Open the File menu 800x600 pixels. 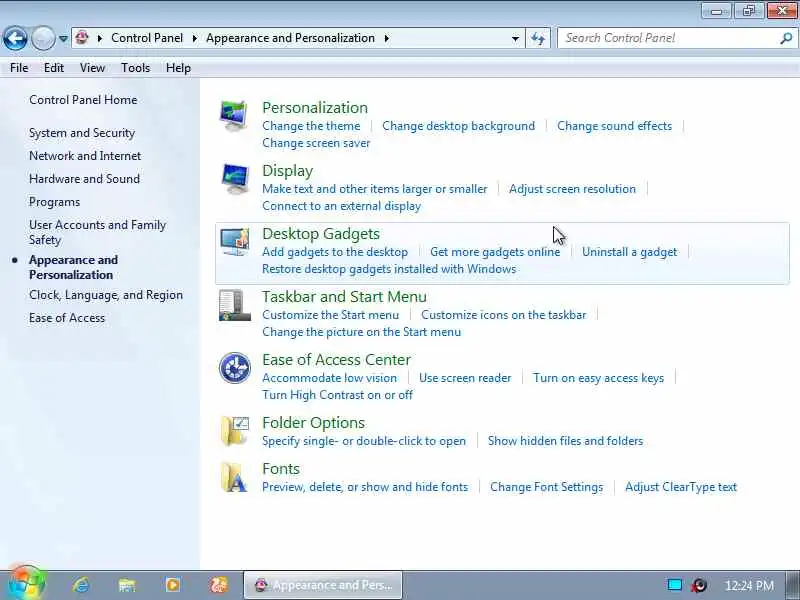click(x=19, y=68)
